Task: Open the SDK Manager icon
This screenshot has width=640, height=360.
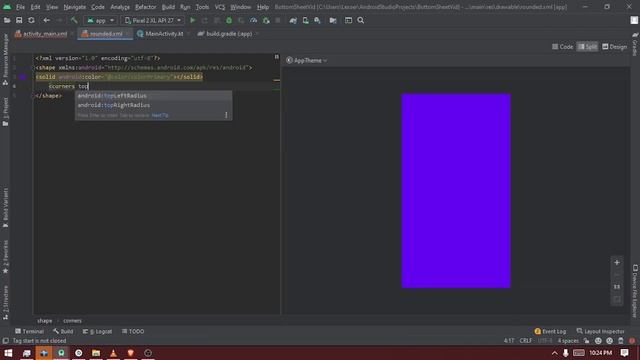Action: coord(317,20)
